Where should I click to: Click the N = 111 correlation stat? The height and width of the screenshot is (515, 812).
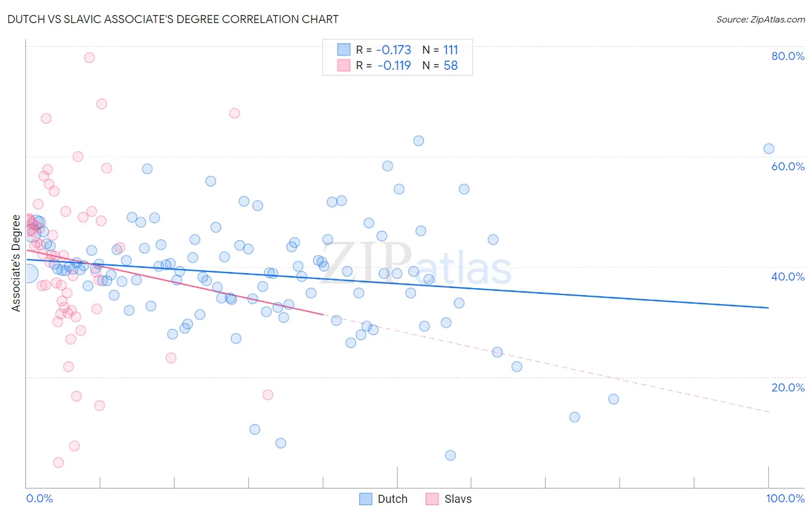(440, 50)
